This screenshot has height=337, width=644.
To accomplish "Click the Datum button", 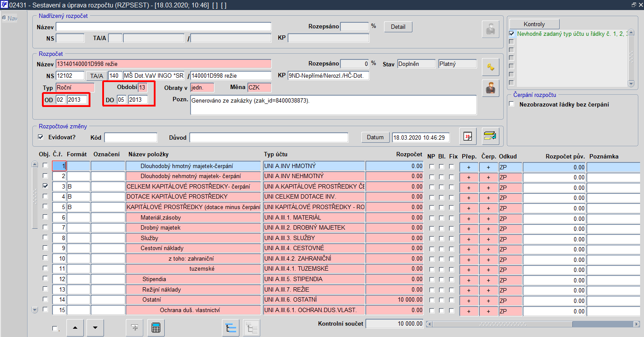I will 375,137.
